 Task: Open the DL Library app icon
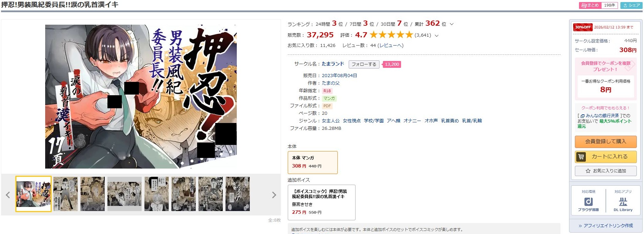pyautogui.click(x=623, y=204)
